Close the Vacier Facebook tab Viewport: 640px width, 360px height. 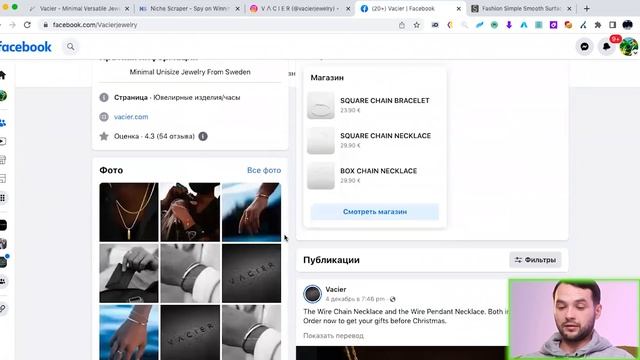pos(458,9)
